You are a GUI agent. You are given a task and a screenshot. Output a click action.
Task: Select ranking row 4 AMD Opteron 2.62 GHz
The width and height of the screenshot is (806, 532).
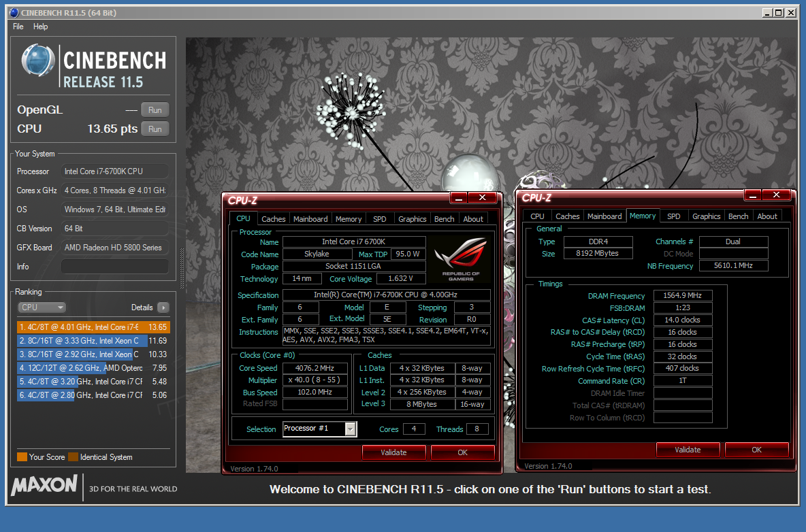(93, 367)
